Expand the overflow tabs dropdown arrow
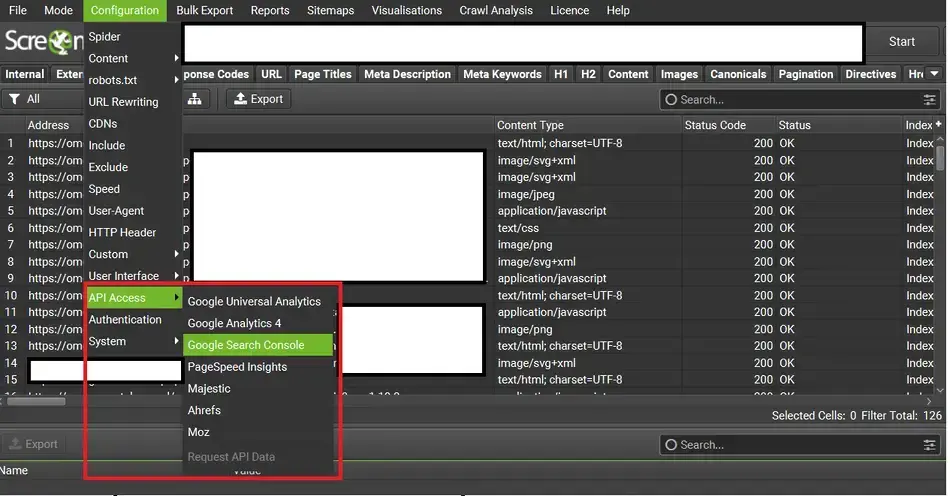 [x=934, y=74]
